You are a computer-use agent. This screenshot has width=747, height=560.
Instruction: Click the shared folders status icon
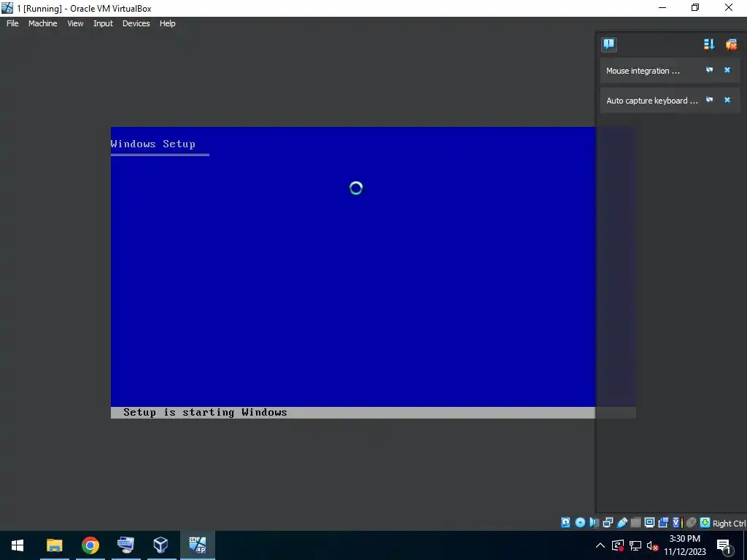pyautogui.click(x=635, y=522)
